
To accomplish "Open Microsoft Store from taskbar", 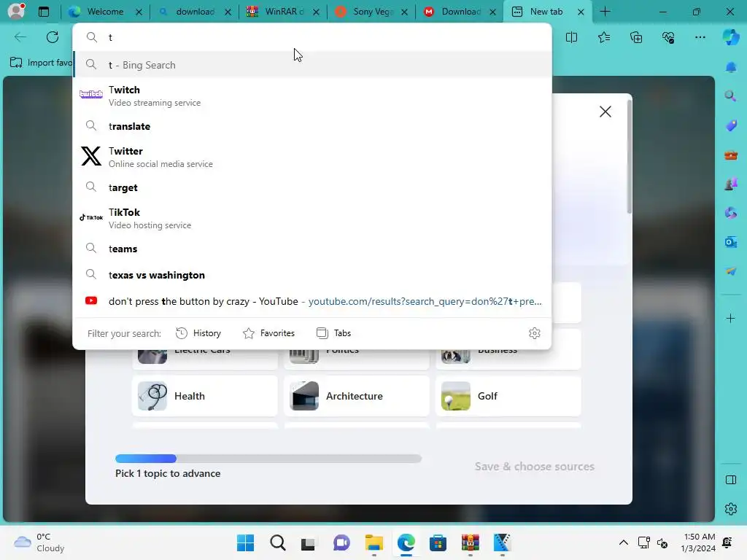I will [438, 542].
